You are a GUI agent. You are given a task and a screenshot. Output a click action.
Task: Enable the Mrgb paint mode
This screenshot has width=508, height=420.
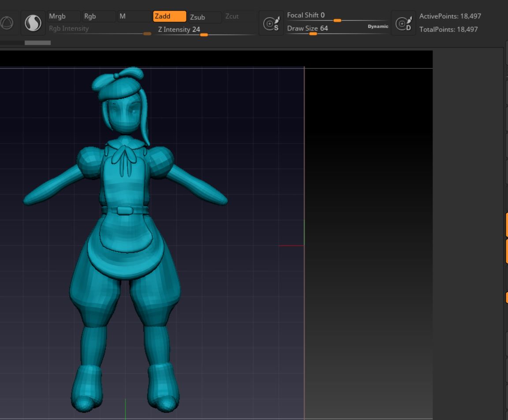pos(64,16)
